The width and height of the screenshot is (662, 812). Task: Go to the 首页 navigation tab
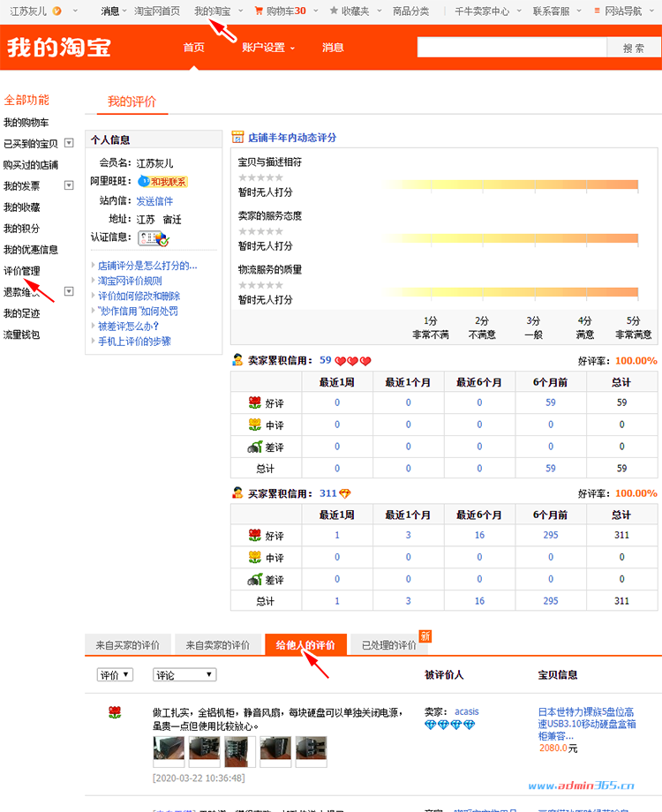point(193,48)
